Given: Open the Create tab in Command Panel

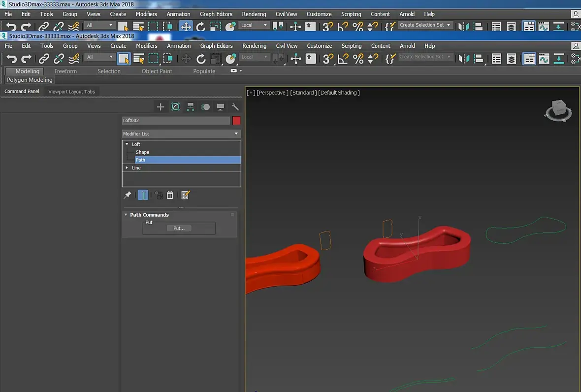Looking at the screenshot, I should [x=160, y=107].
